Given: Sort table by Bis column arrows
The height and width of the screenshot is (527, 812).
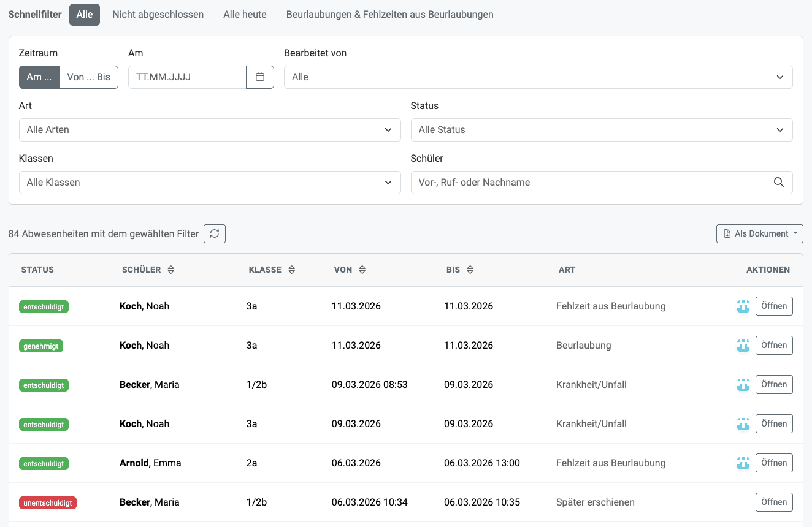Looking at the screenshot, I should click(x=470, y=270).
